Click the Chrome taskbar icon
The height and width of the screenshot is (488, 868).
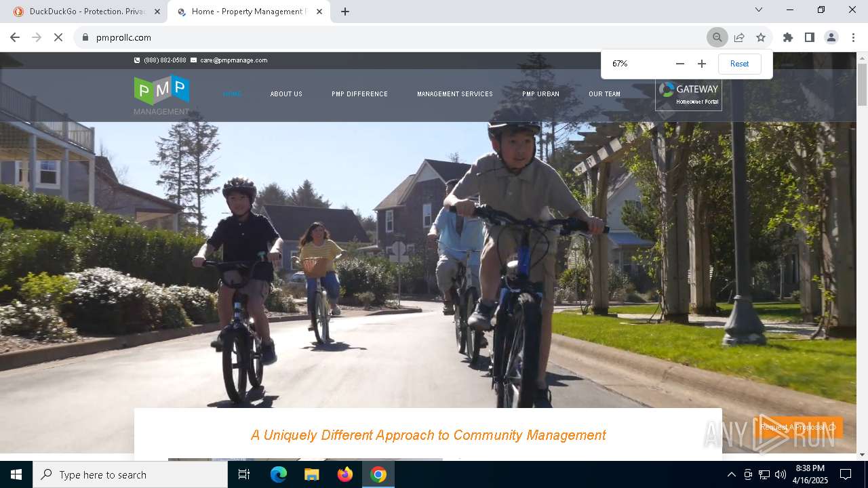(x=378, y=474)
